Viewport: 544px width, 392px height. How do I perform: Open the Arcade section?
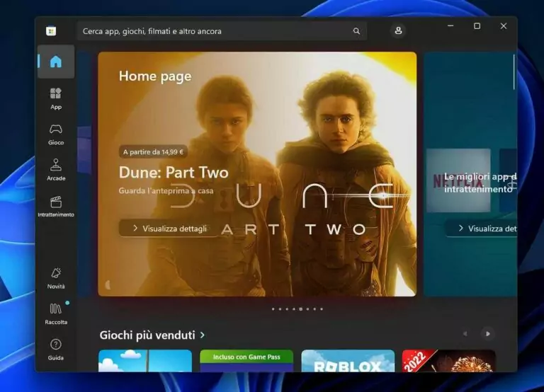[56, 170]
